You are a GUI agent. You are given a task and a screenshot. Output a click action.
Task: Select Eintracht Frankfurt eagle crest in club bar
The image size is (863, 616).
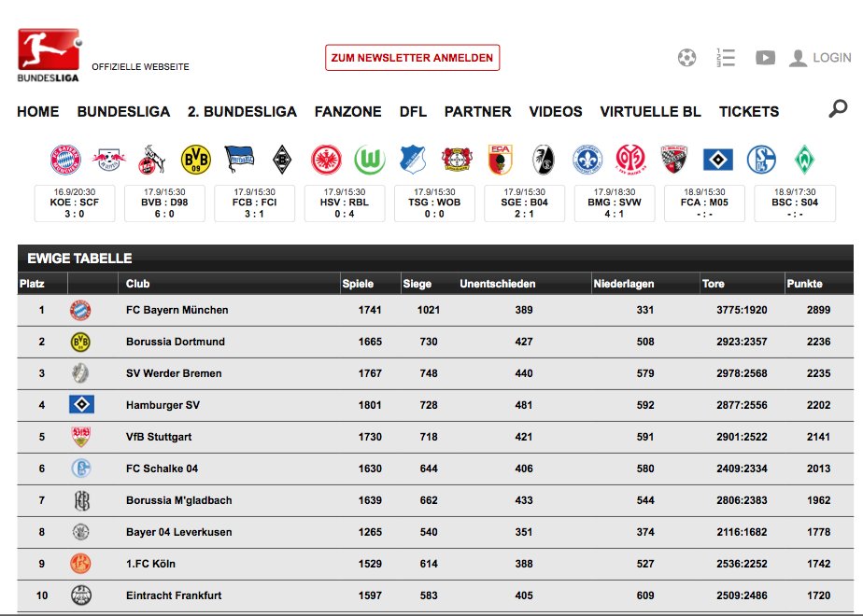point(326,160)
